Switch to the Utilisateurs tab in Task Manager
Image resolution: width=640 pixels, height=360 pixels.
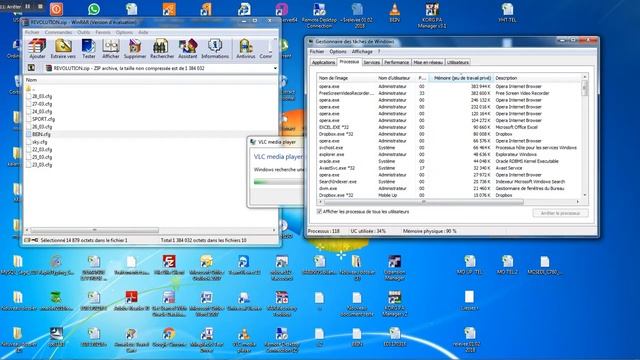click(x=458, y=62)
